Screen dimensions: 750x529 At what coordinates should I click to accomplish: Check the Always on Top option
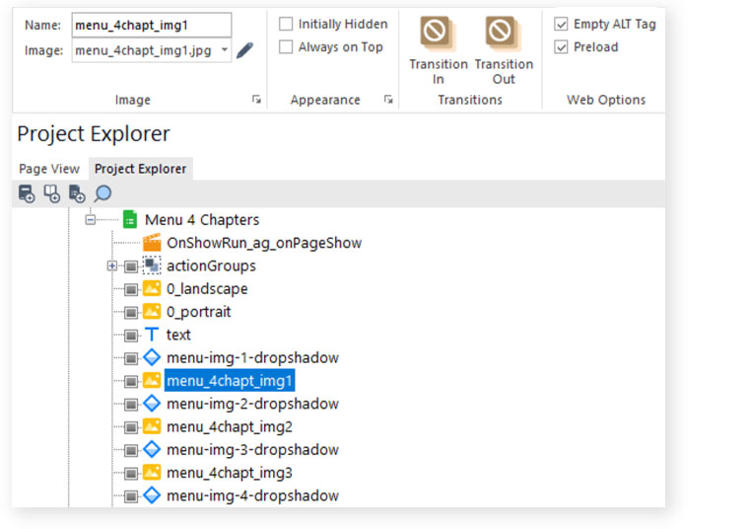tap(286, 47)
